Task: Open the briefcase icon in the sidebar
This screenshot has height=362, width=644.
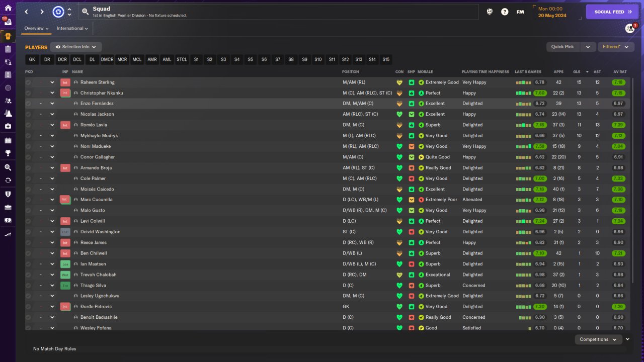Action: point(8,207)
